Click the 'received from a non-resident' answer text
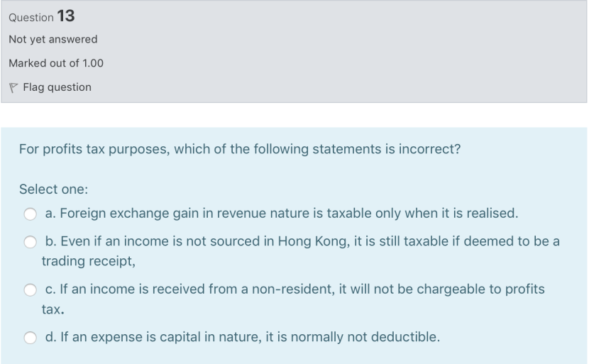The height and width of the screenshot is (364, 589). (294, 289)
